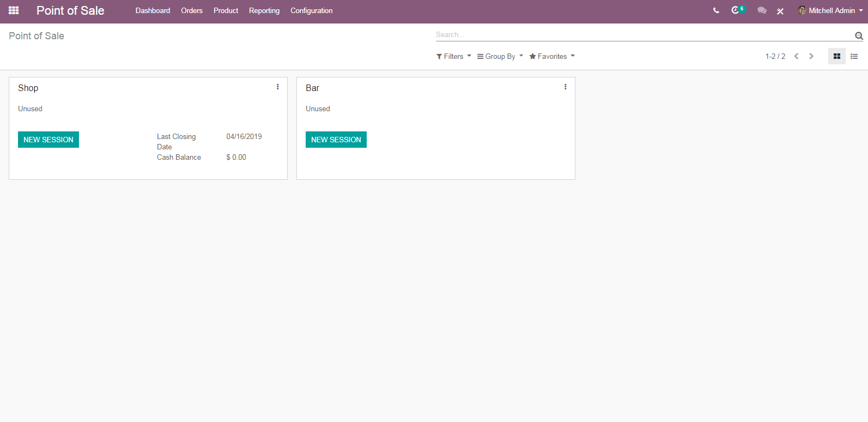Start a new session for Bar

[x=336, y=140]
